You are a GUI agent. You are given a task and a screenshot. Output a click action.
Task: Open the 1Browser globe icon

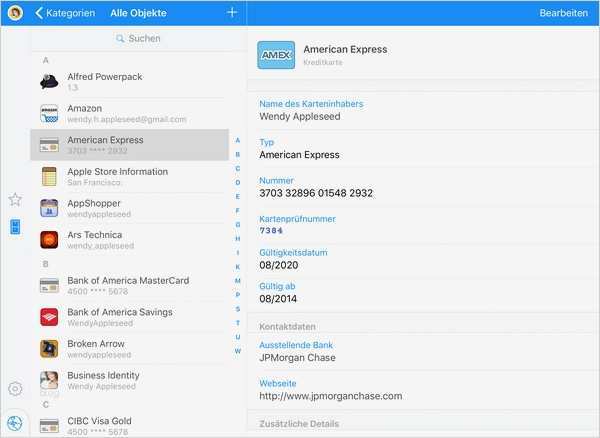(x=15, y=423)
